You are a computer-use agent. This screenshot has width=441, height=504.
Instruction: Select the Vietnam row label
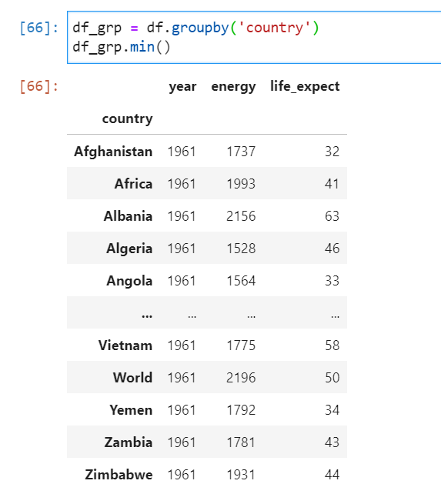point(125,345)
